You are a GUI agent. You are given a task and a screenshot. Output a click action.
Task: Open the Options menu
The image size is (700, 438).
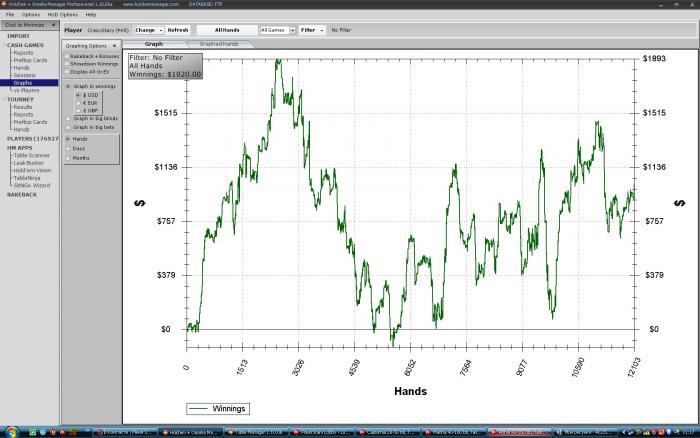pos(31,15)
